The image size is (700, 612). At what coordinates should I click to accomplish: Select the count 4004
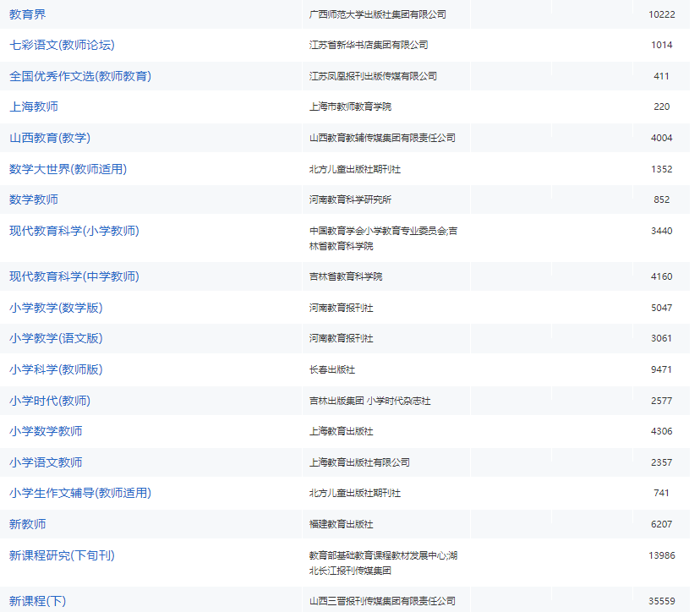click(662, 138)
